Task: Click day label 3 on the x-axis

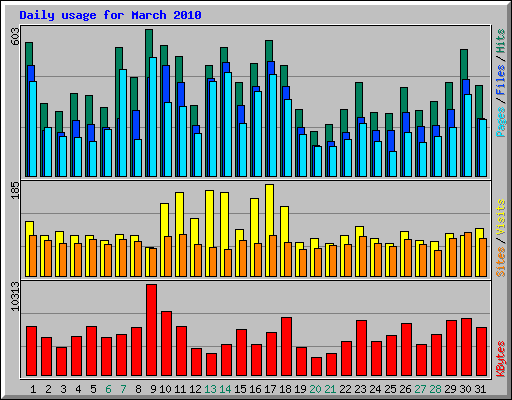Action: (63, 389)
